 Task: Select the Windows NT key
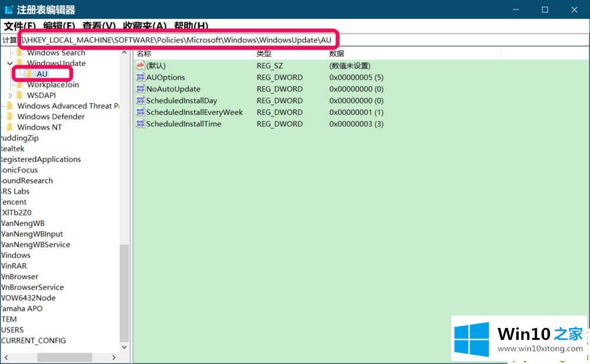(x=40, y=127)
